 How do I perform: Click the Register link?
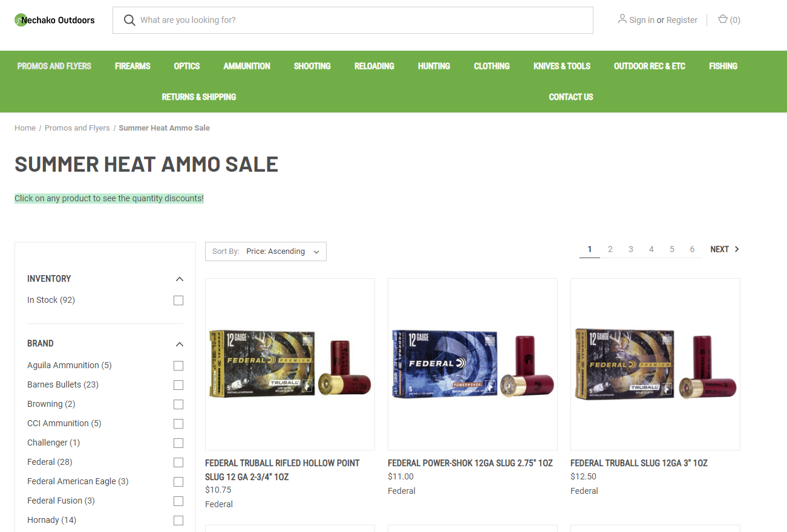tap(682, 20)
